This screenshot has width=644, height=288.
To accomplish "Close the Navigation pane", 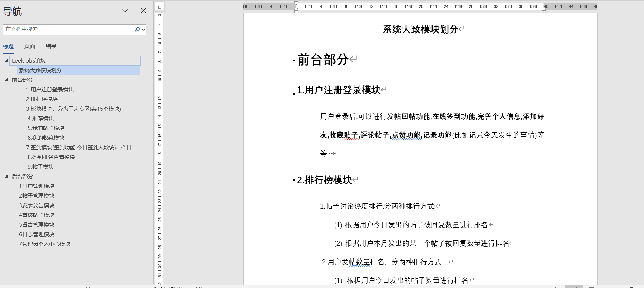I will pyautogui.click(x=144, y=10).
